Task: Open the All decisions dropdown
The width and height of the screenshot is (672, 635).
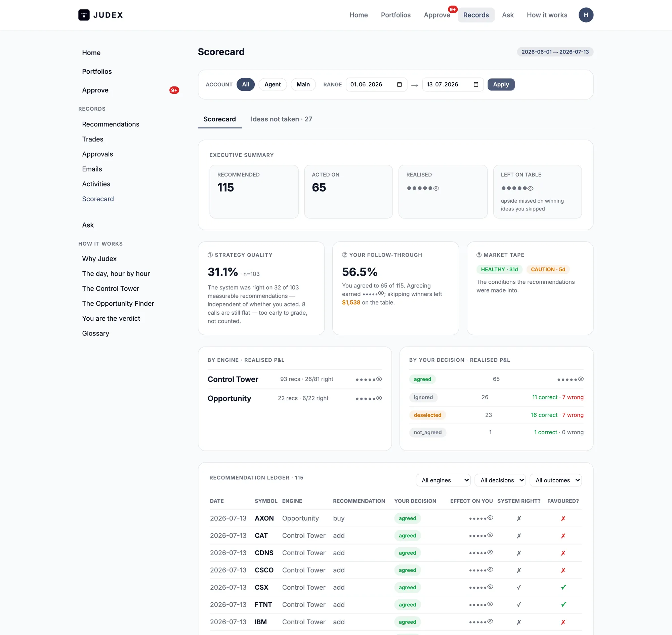Action: click(500, 480)
